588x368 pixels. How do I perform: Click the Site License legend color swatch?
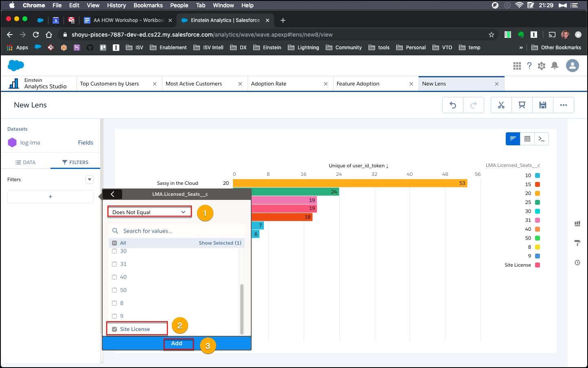pos(538,265)
